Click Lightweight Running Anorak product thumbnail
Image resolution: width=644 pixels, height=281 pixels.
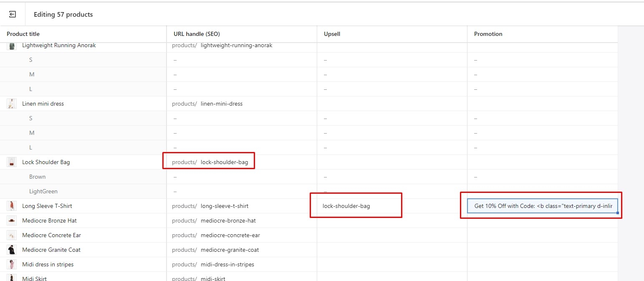click(x=12, y=46)
